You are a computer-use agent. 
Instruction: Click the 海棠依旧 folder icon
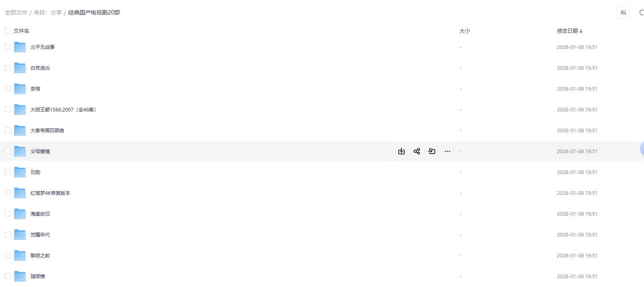tap(20, 214)
